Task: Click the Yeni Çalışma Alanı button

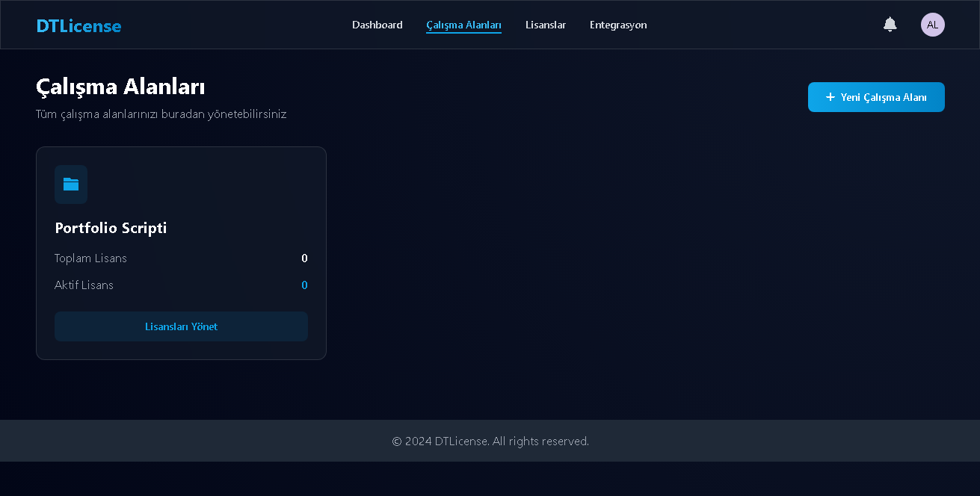Action: [876, 97]
